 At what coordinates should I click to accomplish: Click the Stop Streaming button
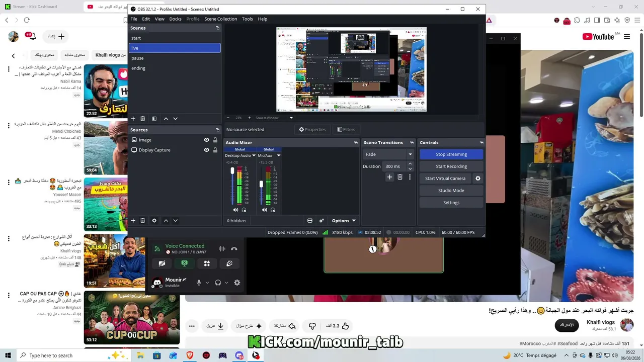pyautogui.click(x=451, y=154)
